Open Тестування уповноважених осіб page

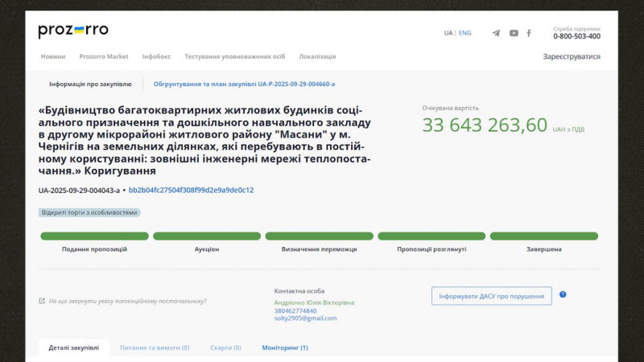(234, 56)
